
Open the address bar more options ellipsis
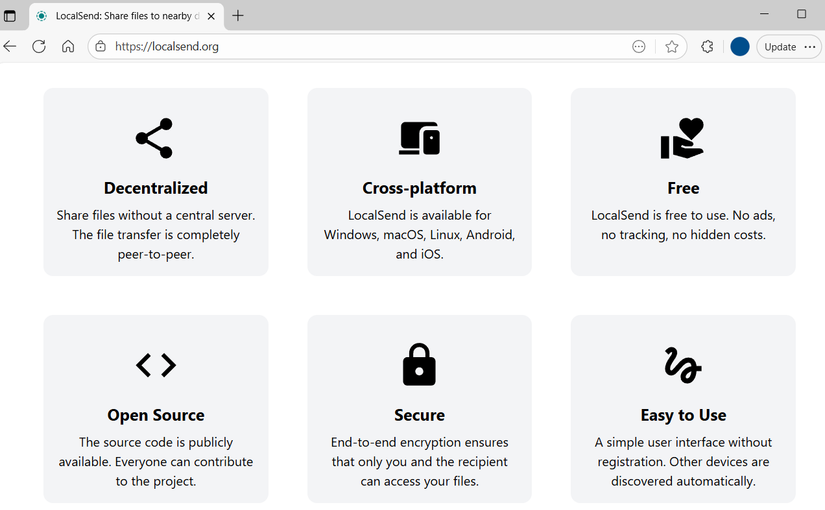point(639,46)
